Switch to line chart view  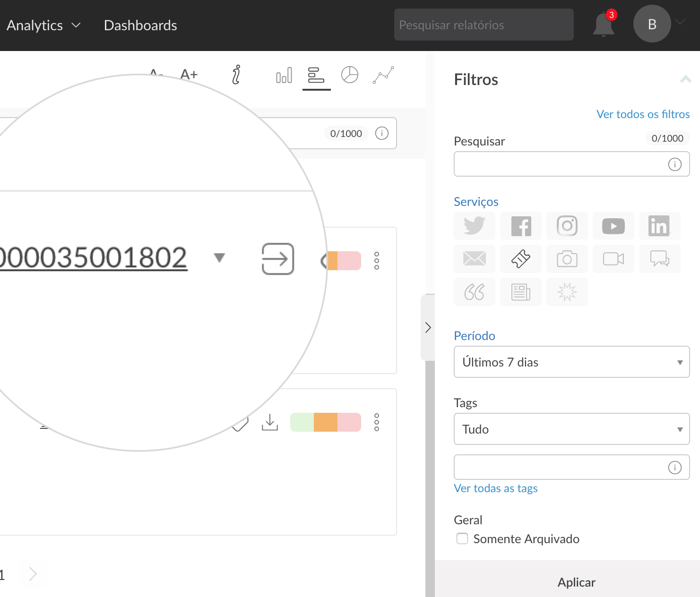coord(383,75)
